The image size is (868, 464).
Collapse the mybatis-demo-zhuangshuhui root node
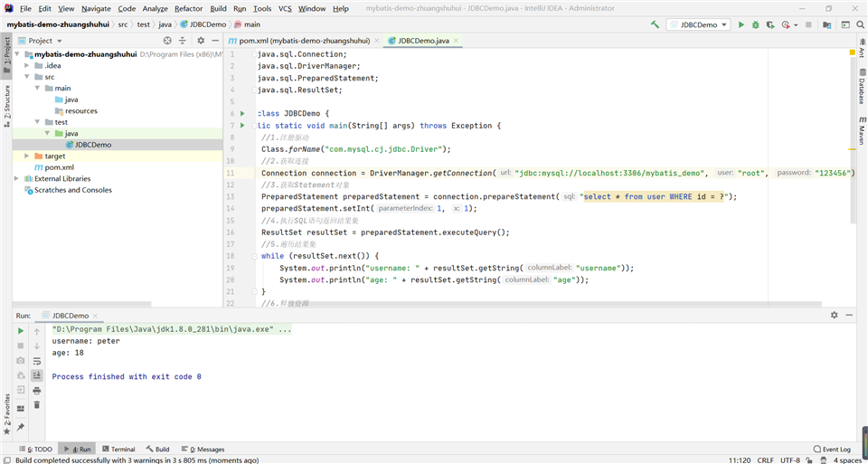coord(16,54)
